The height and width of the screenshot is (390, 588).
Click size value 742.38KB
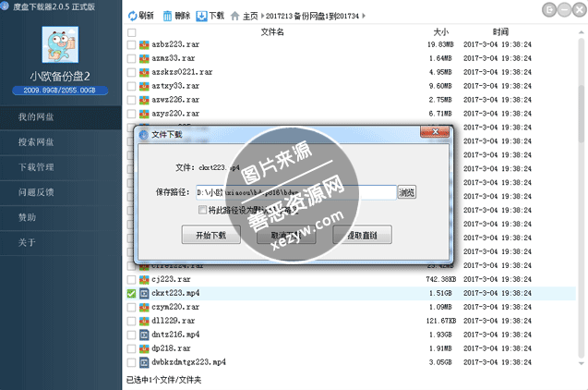pos(441,280)
